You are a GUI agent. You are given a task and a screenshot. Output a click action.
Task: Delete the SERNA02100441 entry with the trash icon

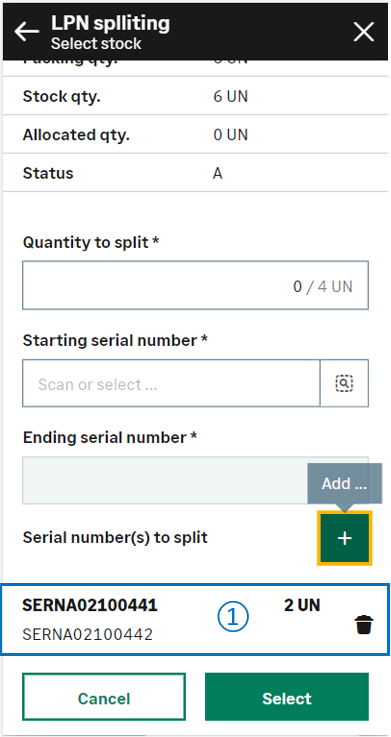point(364,625)
